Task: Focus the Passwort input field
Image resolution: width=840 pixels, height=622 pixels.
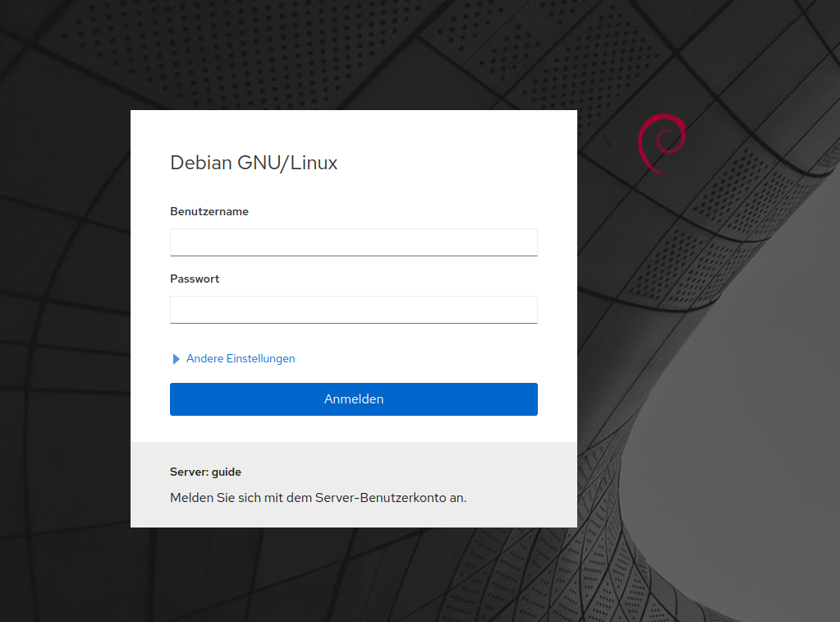Action: 354,310
